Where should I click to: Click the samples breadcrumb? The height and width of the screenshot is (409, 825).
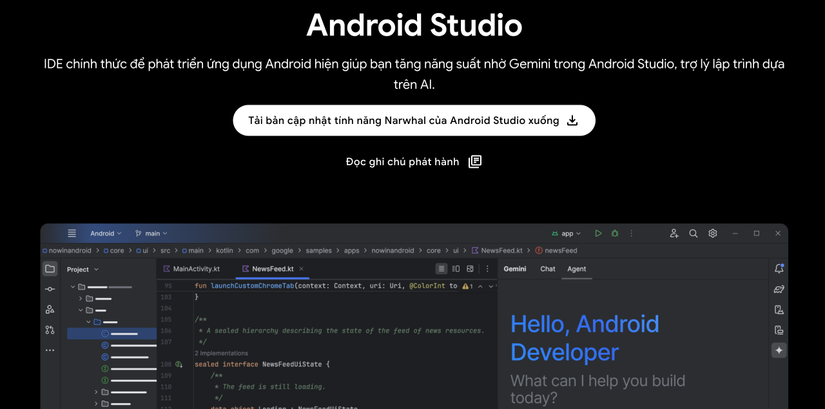[320, 251]
